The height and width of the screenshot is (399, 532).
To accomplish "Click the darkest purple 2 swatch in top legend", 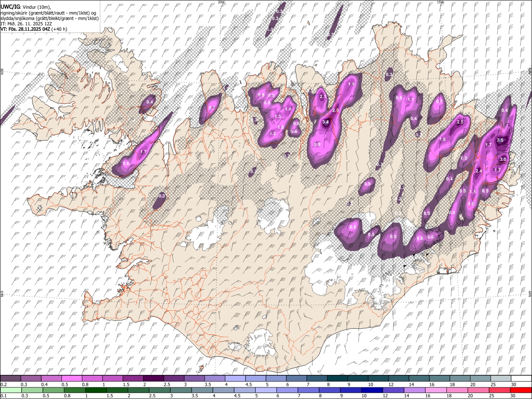I will pos(153,378).
